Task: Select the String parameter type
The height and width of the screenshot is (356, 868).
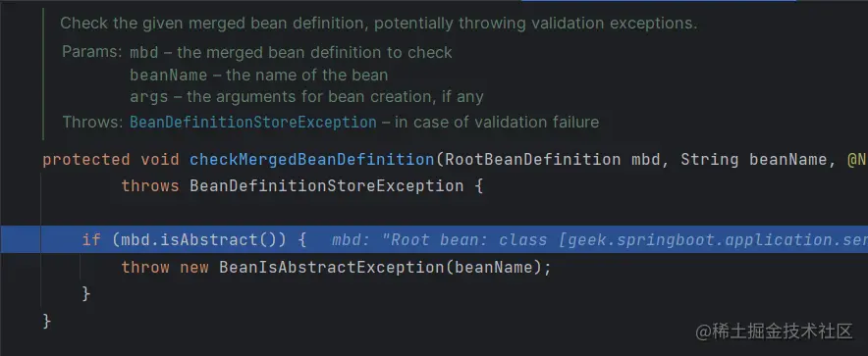Action: click(710, 160)
